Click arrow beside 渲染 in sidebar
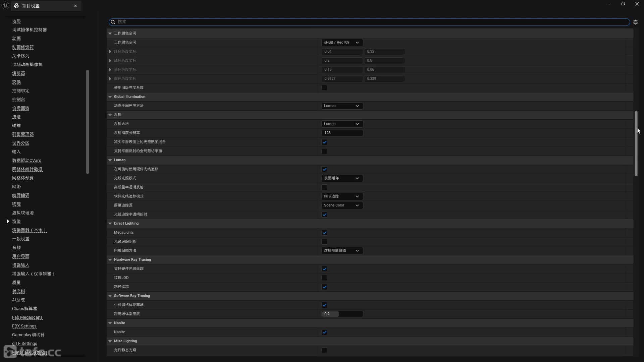 point(8,221)
